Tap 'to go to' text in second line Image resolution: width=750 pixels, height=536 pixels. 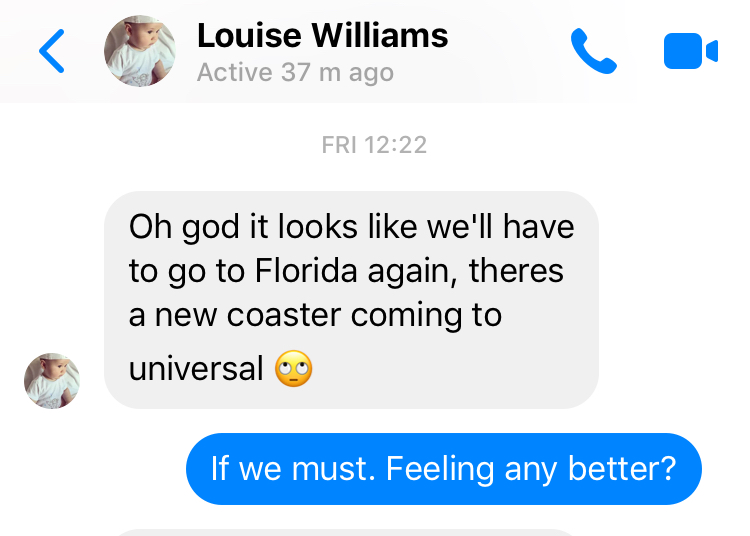point(188,272)
